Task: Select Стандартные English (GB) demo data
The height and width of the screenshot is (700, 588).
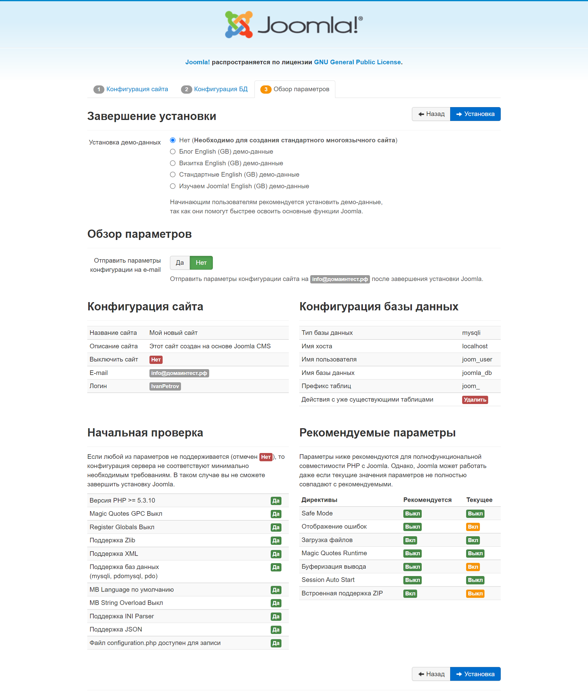Action: coord(173,175)
